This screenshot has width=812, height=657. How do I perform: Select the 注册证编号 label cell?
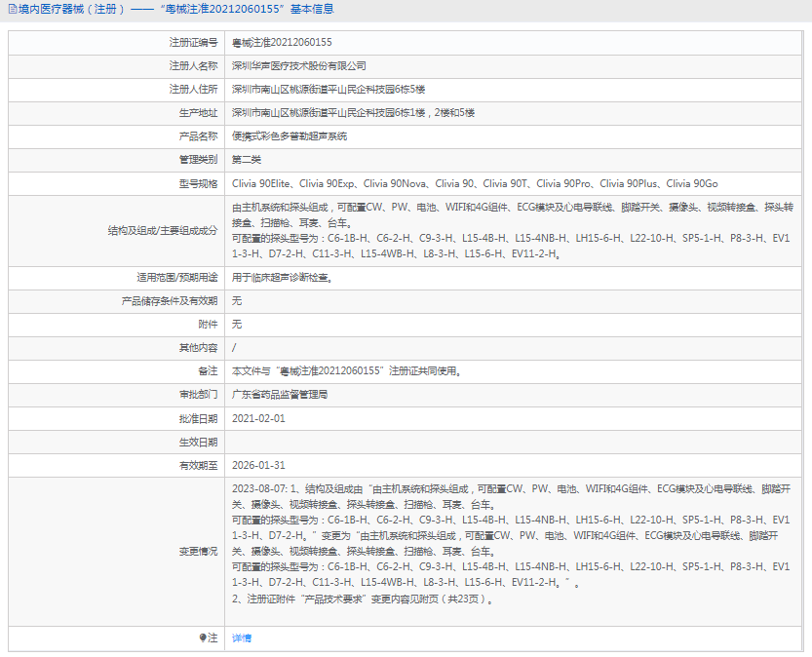click(x=193, y=43)
